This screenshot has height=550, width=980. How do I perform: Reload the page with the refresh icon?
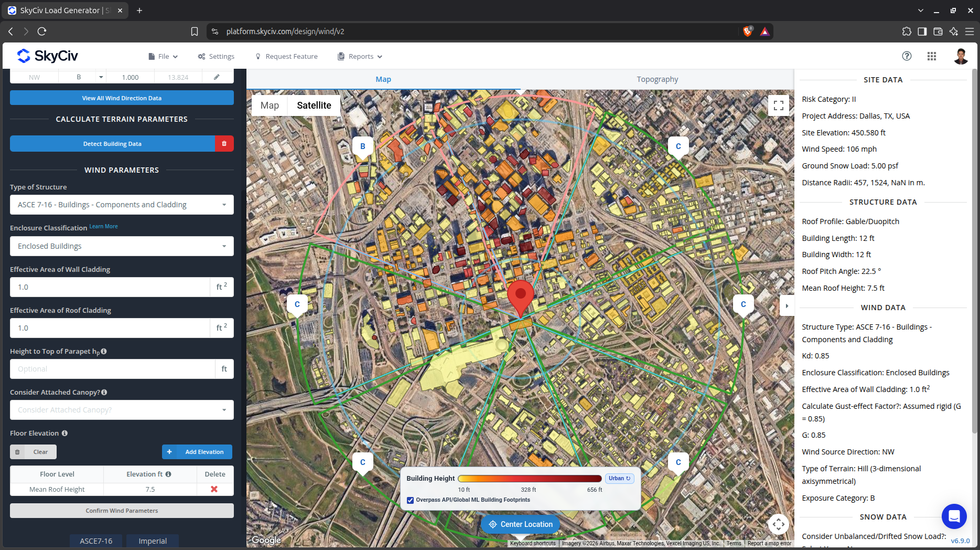click(42, 31)
